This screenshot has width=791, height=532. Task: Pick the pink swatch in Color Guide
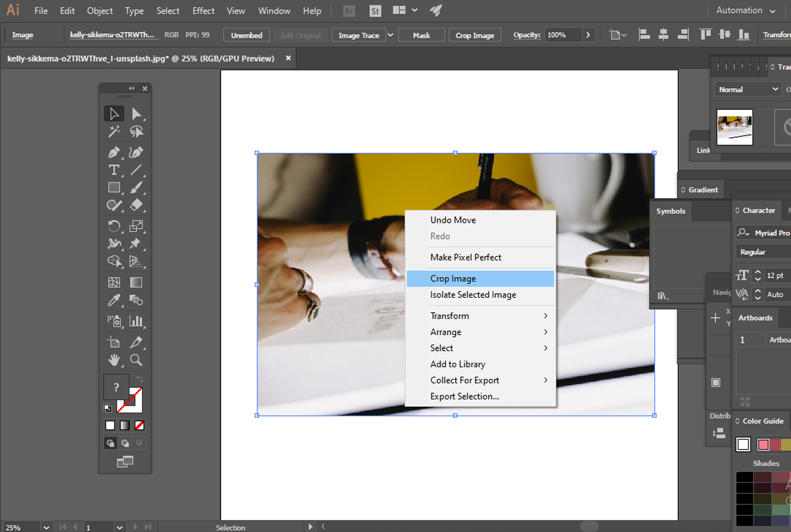763,445
